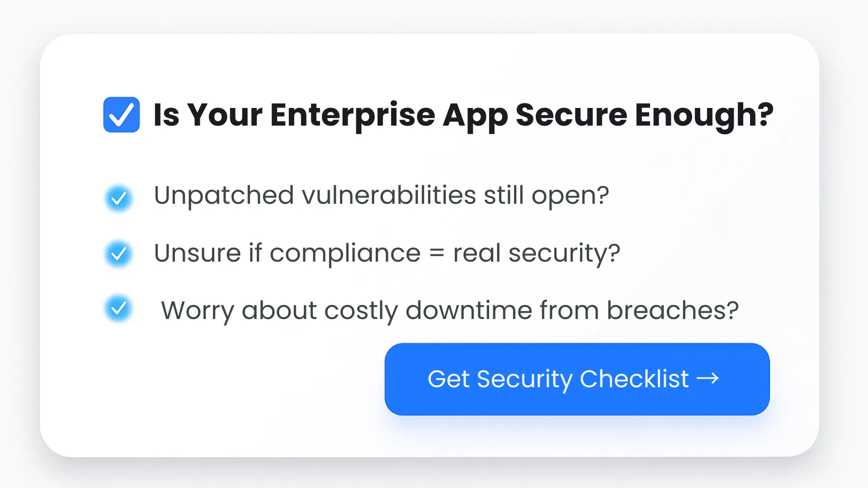This screenshot has width=868, height=488.
Task: Click the arrow icon in the checklist button
Action: click(708, 378)
